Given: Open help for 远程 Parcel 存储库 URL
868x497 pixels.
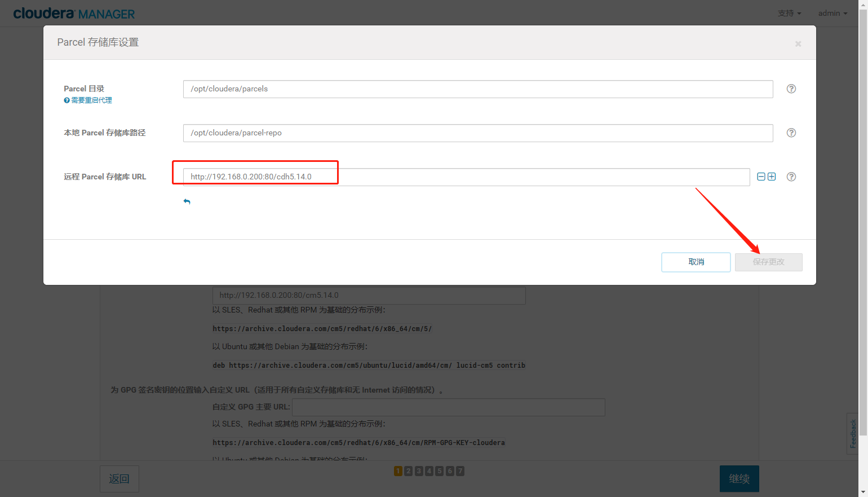Looking at the screenshot, I should [791, 177].
